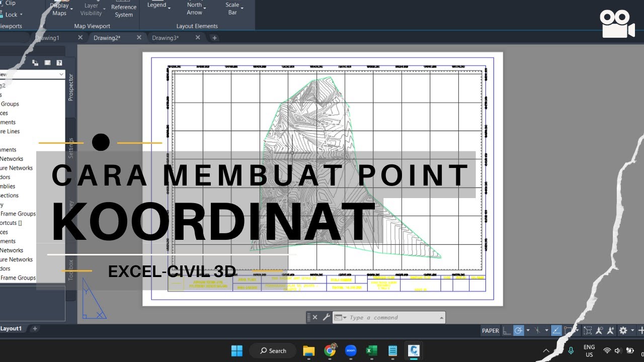This screenshot has height=362, width=644.
Task: Click the microphone tray icon
Action: pos(571,350)
